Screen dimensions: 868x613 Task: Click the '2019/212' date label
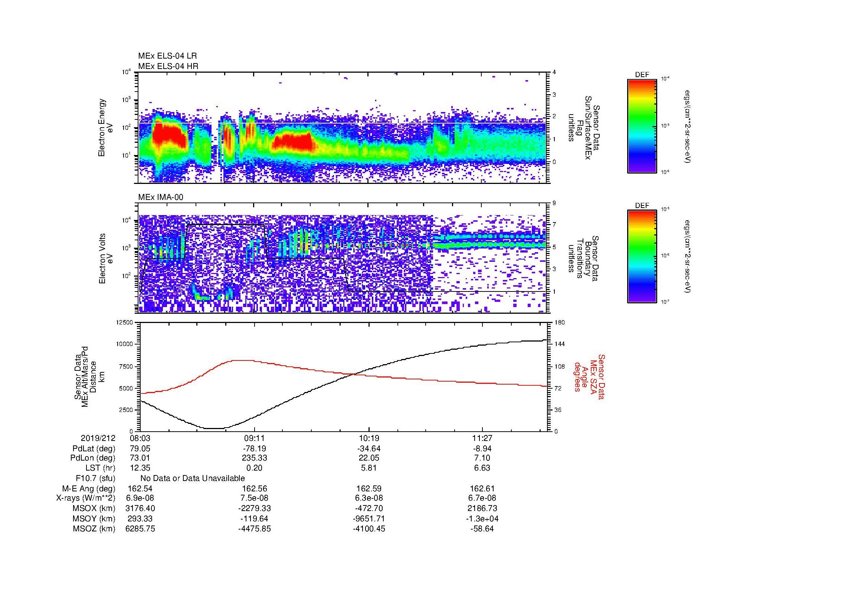[x=98, y=438]
